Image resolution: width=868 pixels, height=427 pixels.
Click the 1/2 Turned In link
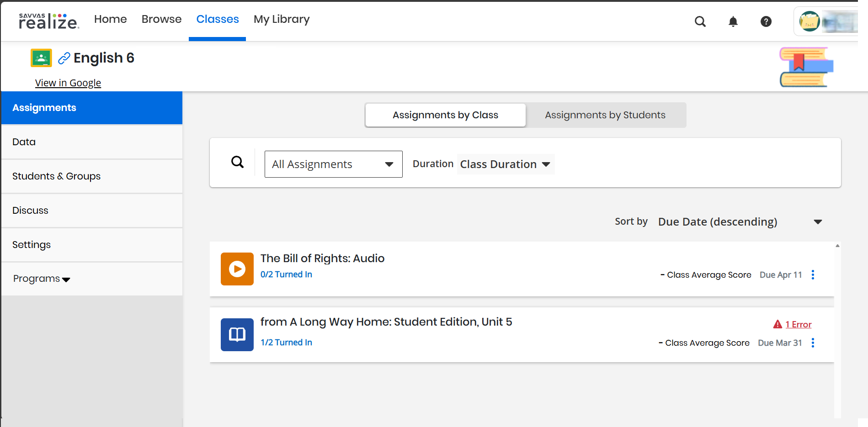pyautogui.click(x=286, y=343)
